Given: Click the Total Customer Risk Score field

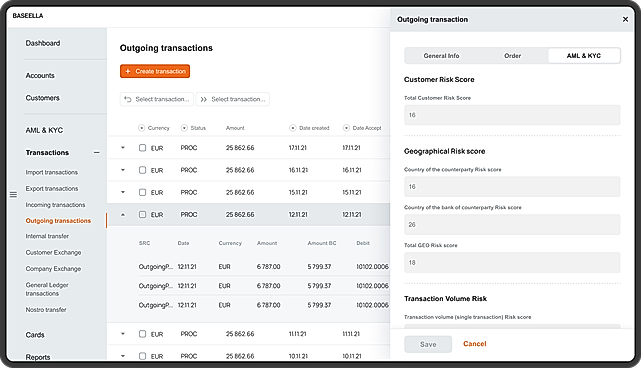Looking at the screenshot, I should 512,115.
